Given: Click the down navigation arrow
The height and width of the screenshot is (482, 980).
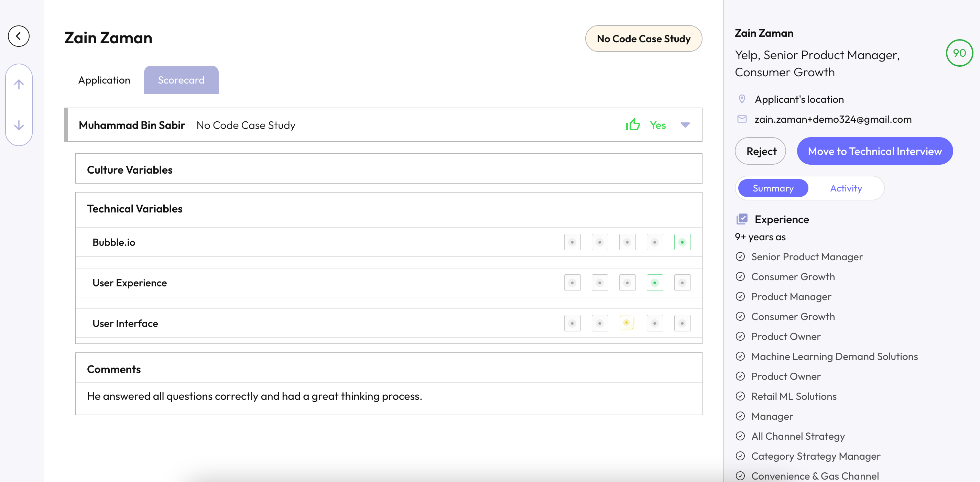Looking at the screenshot, I should click(19, 125).
